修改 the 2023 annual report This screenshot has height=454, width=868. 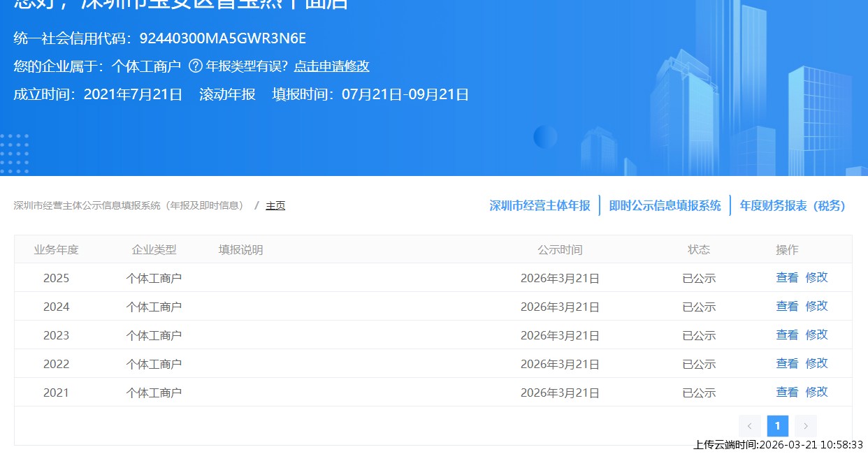816,335
